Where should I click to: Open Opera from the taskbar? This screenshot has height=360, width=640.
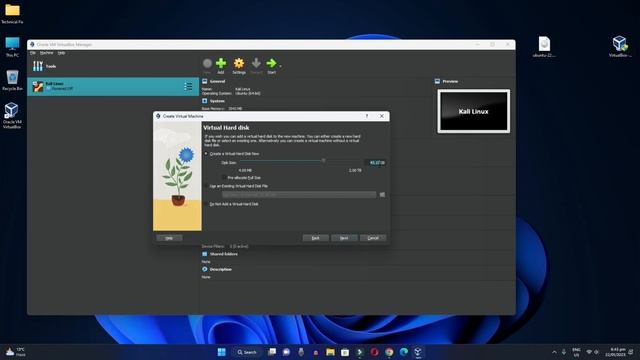coord(374,352)
